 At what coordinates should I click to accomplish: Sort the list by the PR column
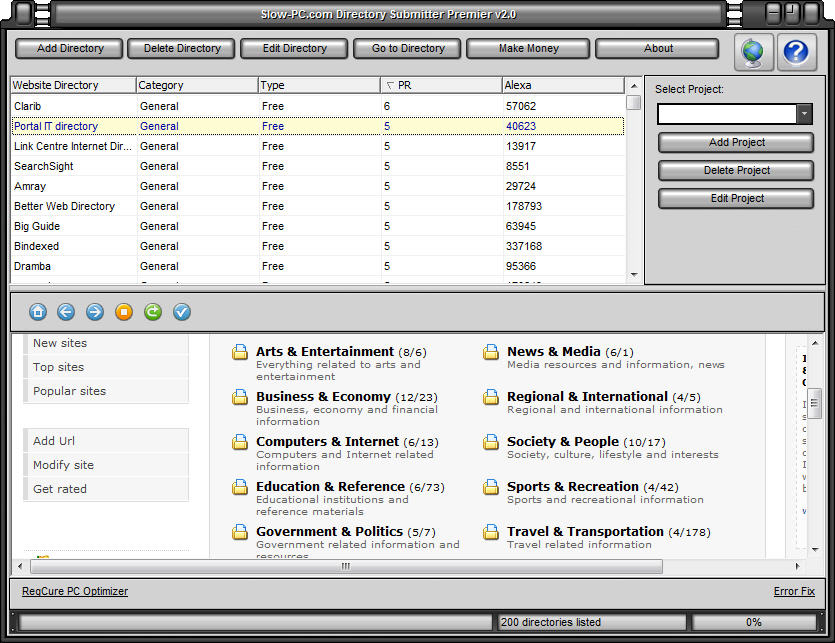coord(441,85)
